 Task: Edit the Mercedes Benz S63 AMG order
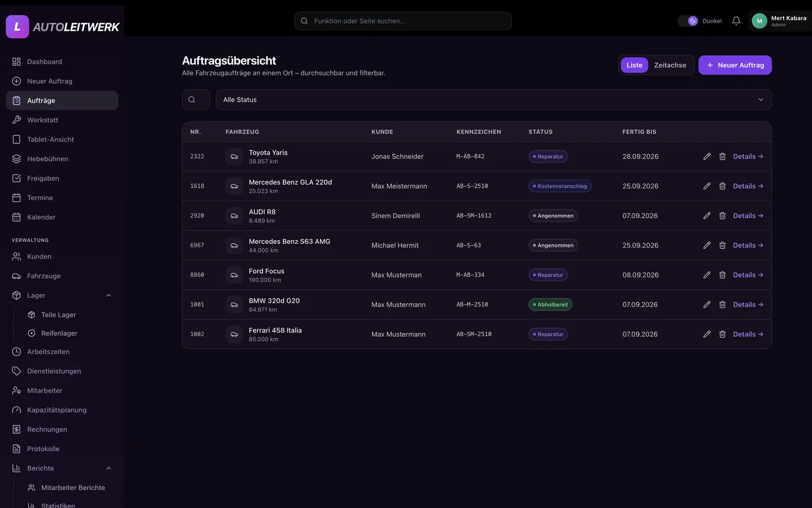point(706,245)
